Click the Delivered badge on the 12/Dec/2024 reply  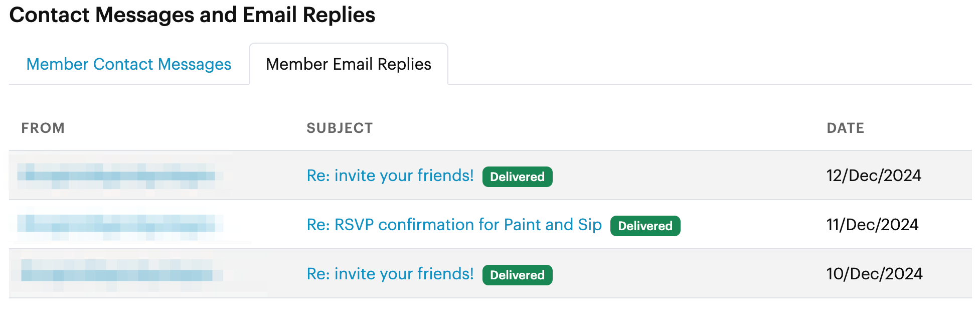[x=517, y=177]
